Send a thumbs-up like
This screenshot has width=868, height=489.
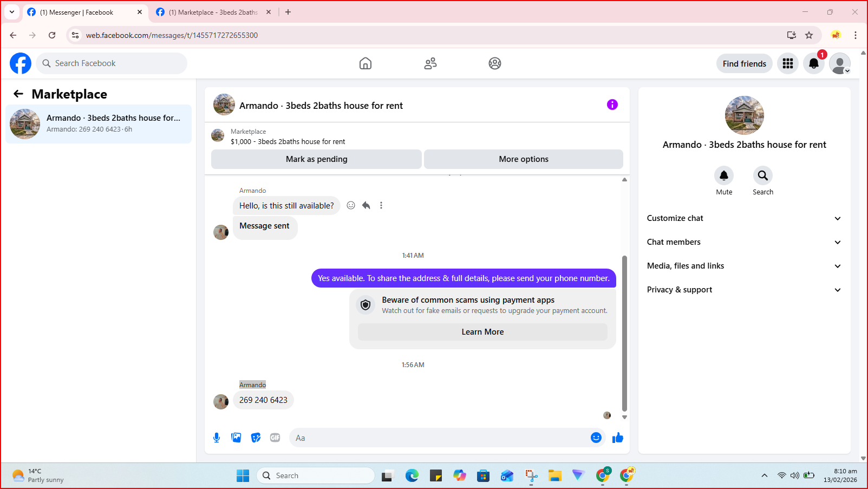(x=618, y=438)
